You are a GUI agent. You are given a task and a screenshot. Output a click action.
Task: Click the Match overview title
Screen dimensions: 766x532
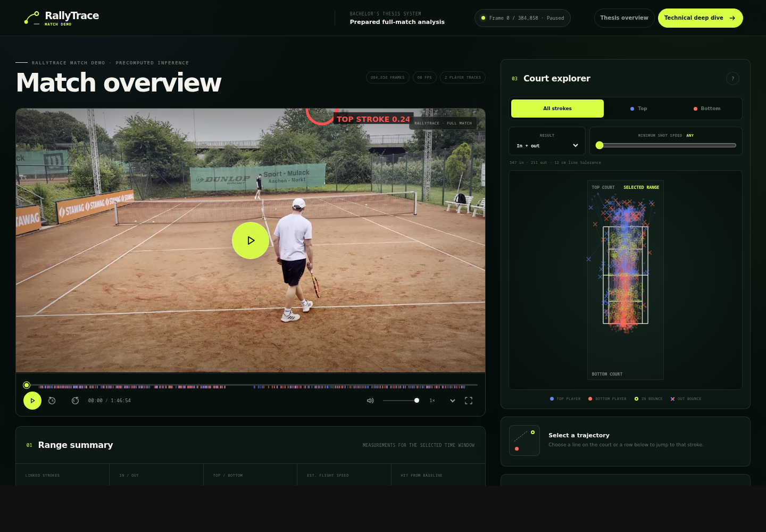click(x=119, y=83)
